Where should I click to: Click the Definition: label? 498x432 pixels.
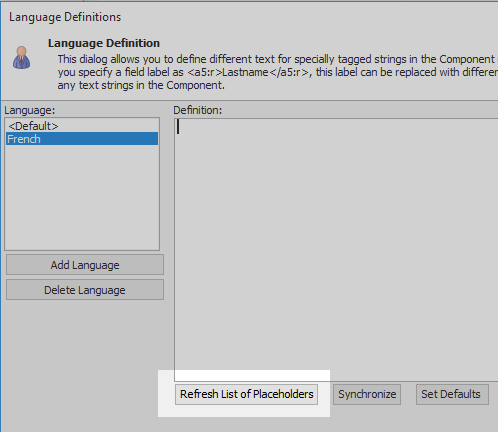198,110
